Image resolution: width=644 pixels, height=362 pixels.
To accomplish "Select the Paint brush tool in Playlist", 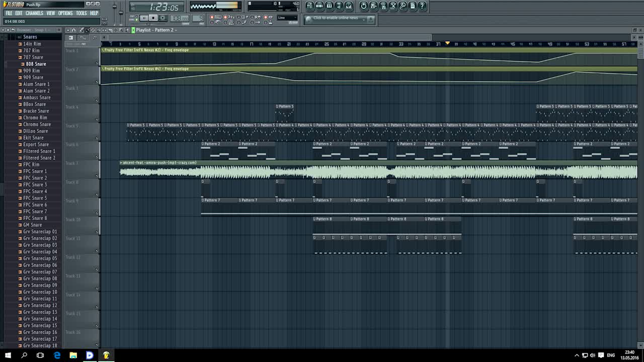I will point(87,30).
